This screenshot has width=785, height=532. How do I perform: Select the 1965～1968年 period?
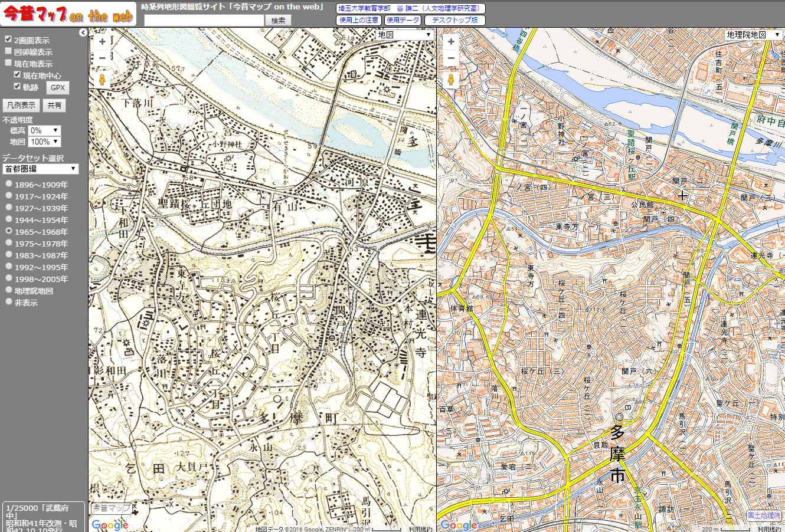click(9, 231)
